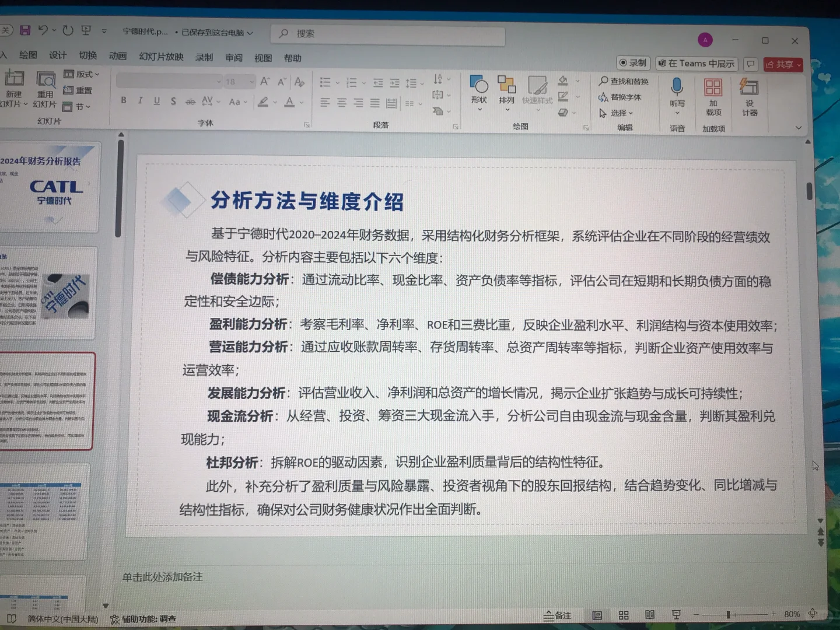Click the search box in the title bar

pos(388,34)
